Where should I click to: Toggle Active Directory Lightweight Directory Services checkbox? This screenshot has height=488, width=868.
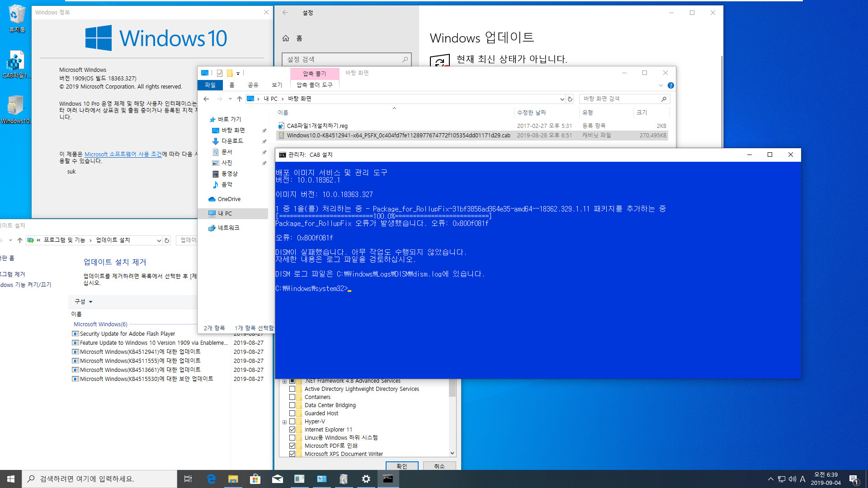click(292, 389)
